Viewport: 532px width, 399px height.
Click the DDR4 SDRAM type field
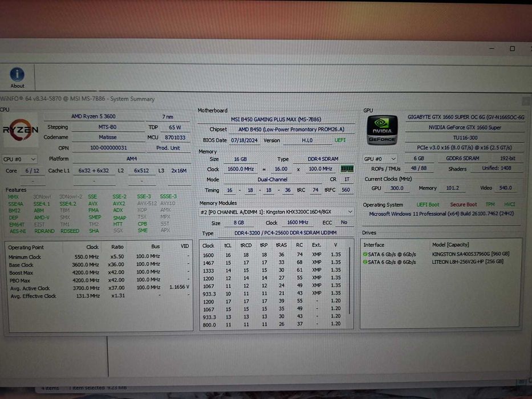323,159
